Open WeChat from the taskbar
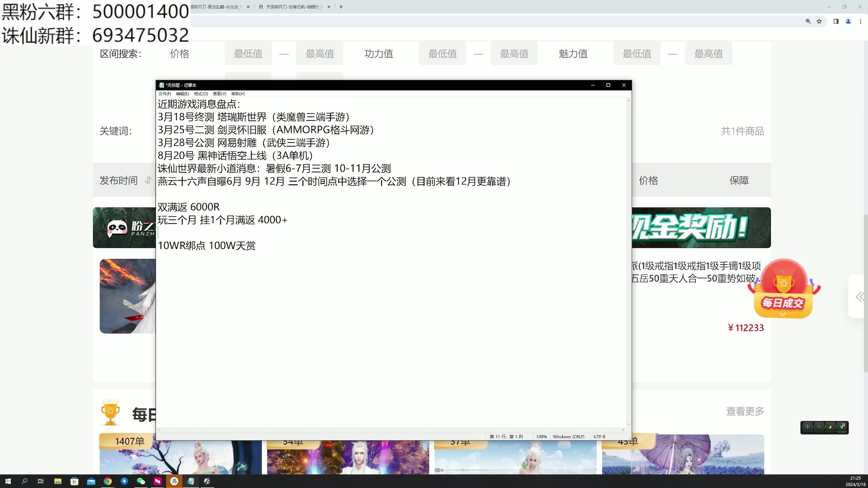The height and width of the screenshot is (488, 868). pos(141,481)
